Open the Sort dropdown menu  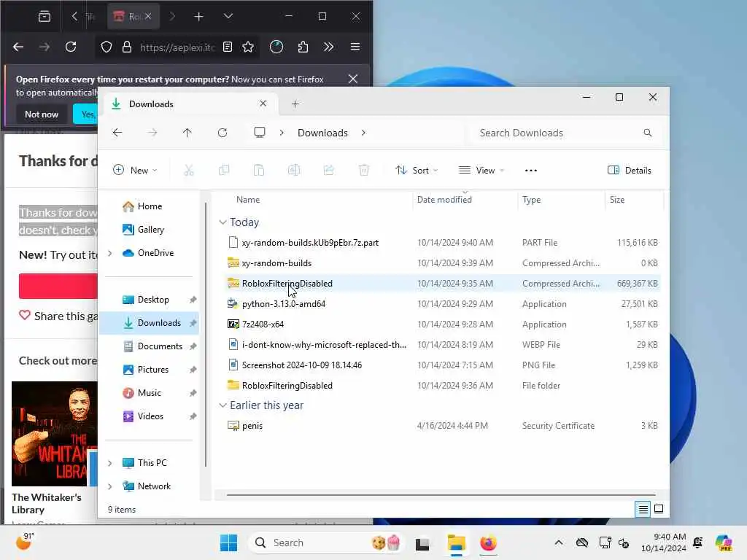click(417, 171)
